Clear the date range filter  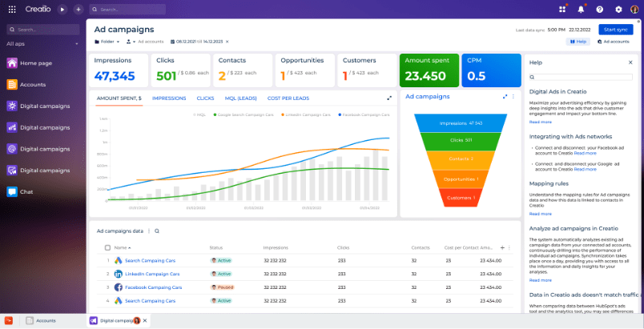[227, 42]
